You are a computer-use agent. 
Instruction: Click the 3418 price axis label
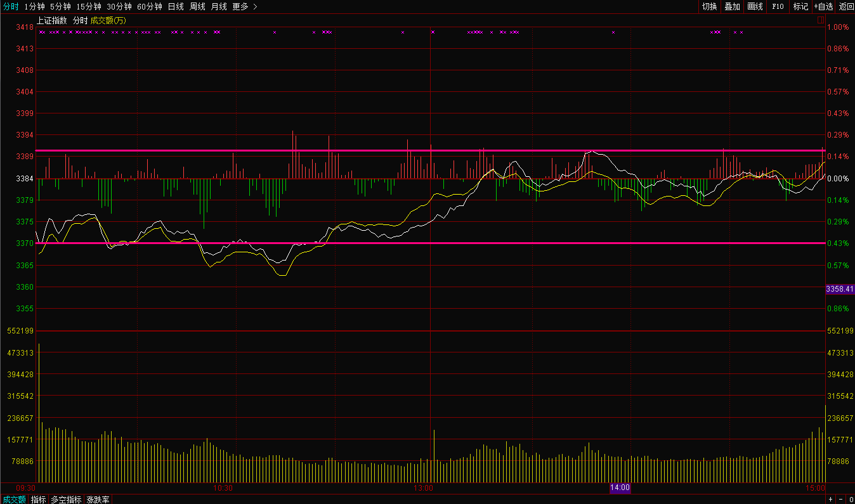(x=25, y=27)
